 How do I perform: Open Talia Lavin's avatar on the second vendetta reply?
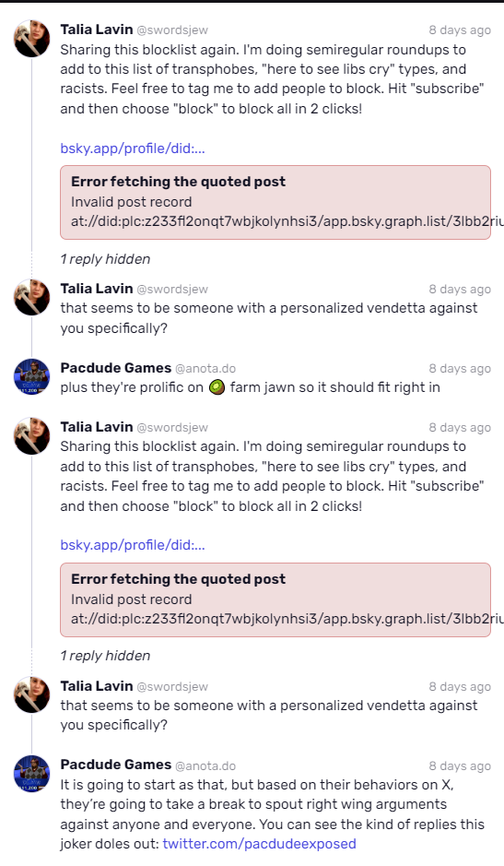point(32,694)
